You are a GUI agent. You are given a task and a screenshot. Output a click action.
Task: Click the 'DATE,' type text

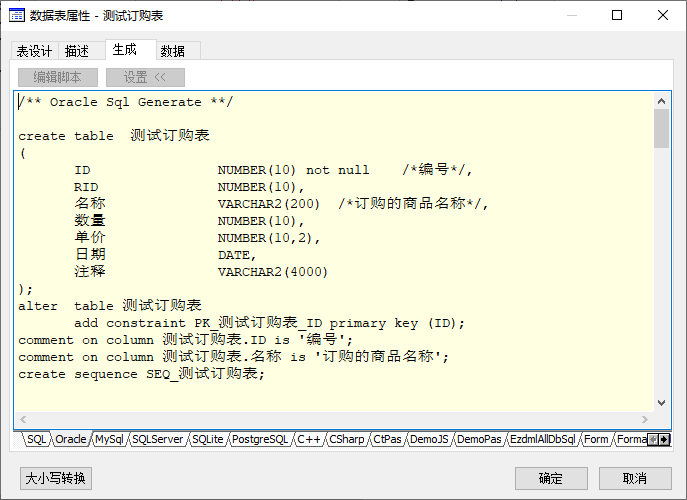point(237,255)
